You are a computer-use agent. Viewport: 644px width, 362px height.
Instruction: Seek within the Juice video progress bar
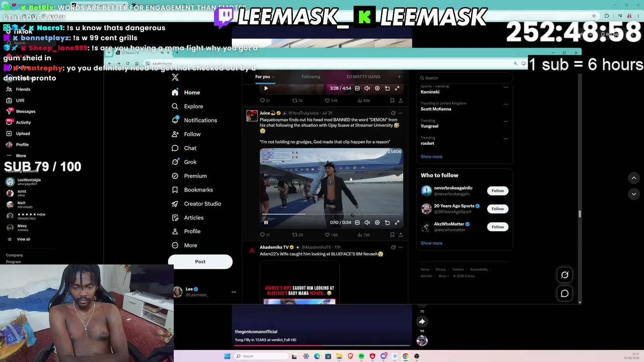click(x=331, y=214)
